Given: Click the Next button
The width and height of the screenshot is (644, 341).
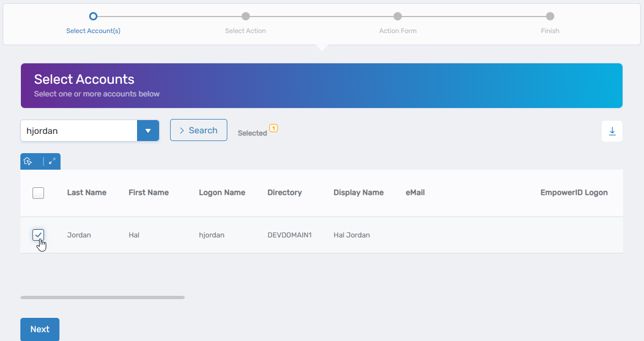Looking at the screenshot, I should (x=40, y=329).
